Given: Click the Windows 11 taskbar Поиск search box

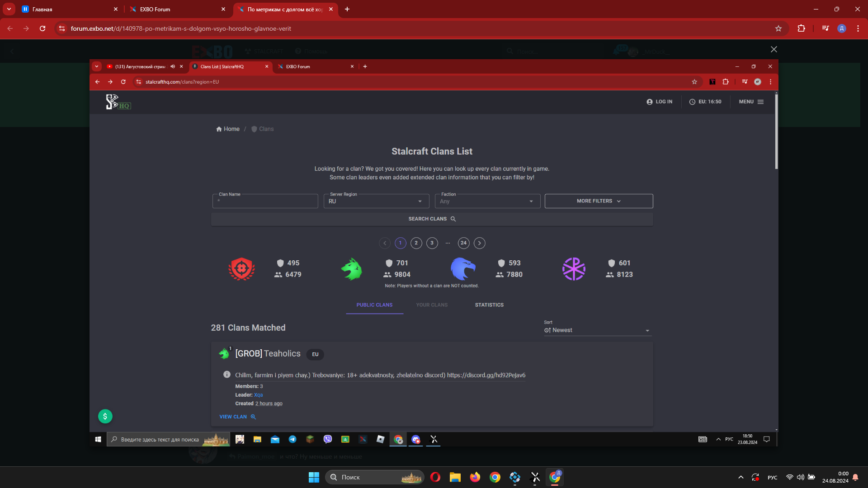Looking at the screenshot, I should coord(374,477).
